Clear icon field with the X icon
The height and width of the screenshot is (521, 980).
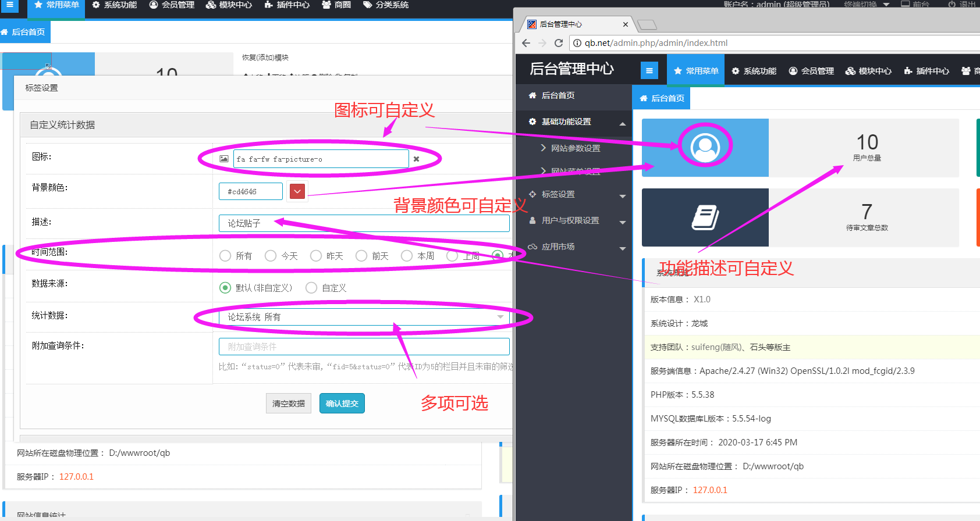pos(416,159)
